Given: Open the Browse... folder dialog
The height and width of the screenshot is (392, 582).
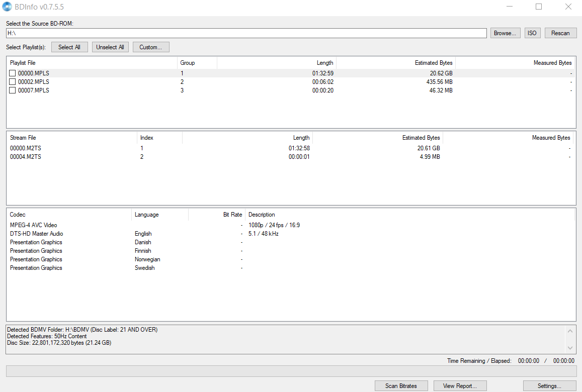Looking at the screenshot, I should pyautogui.click(x=505, y=33).
